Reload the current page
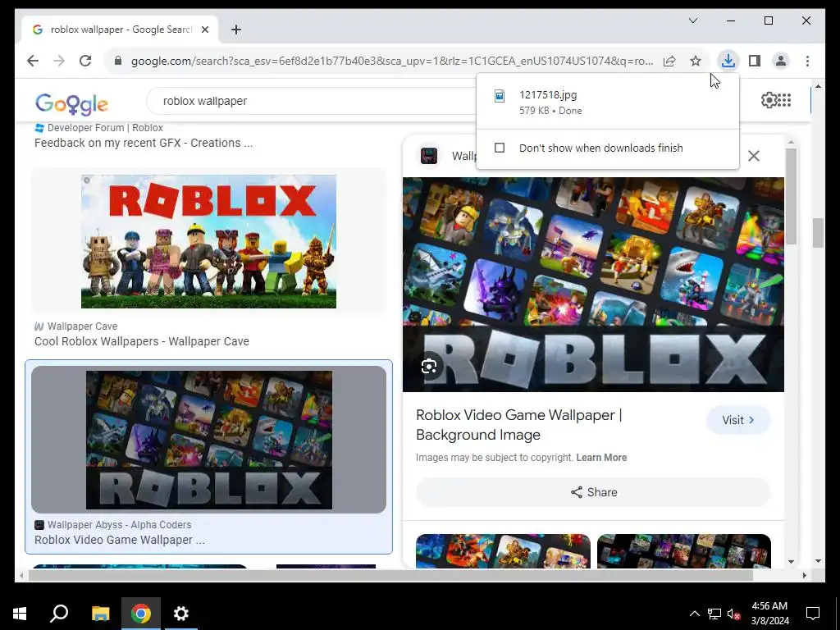 (x=85, y=61)
